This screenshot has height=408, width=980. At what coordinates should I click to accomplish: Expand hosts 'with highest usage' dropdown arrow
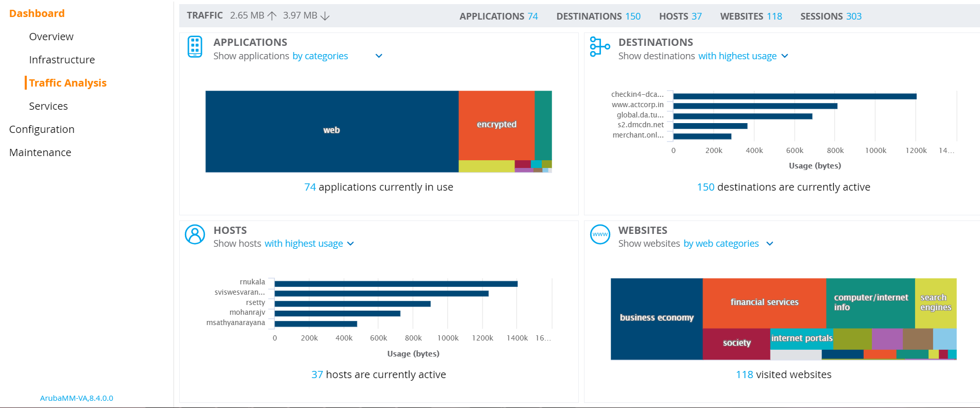click(x=351, y=244)
